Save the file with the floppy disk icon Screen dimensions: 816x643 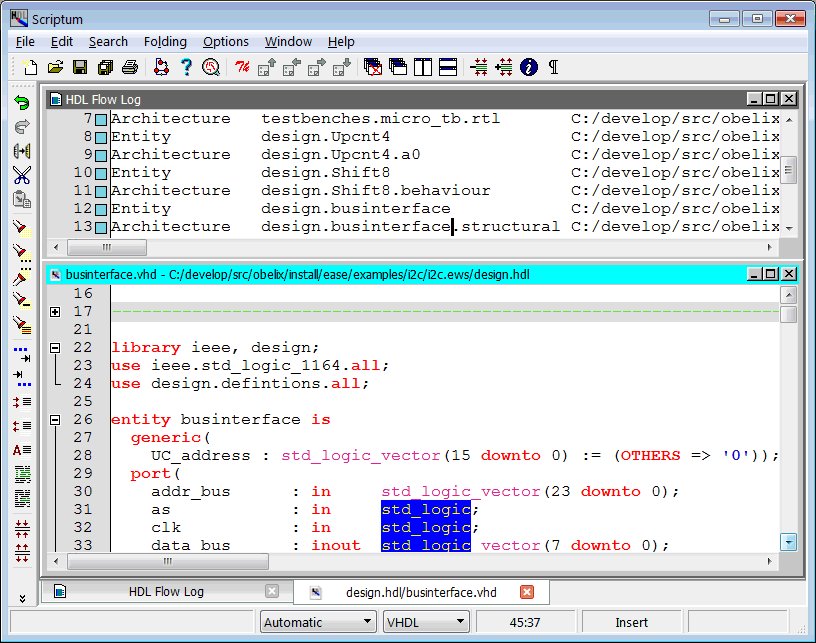point(80,67)
